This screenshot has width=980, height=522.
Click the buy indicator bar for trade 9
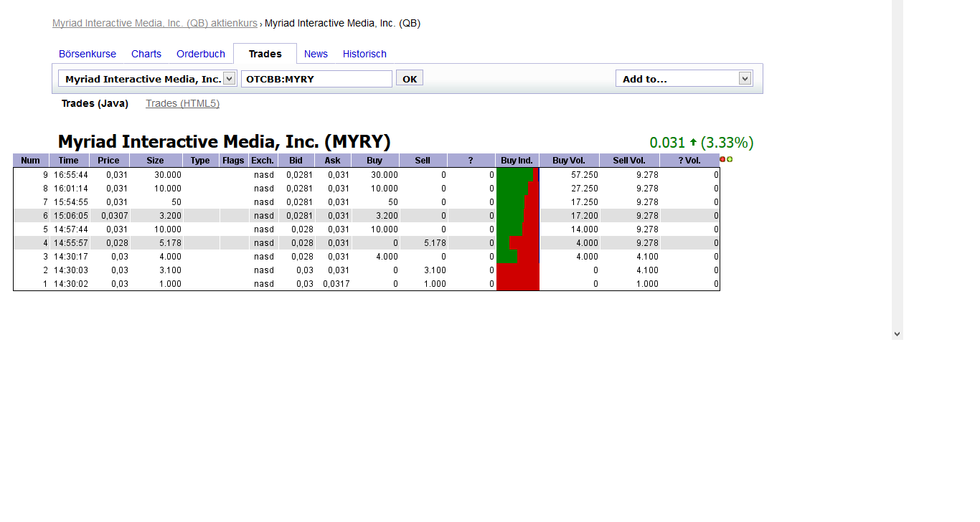517,174
